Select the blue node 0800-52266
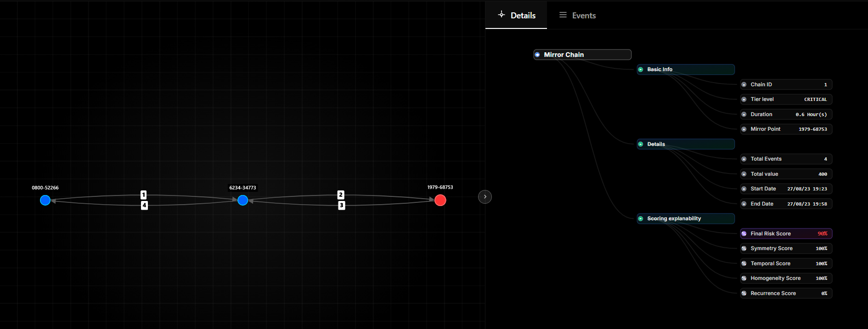 point(45,200)
